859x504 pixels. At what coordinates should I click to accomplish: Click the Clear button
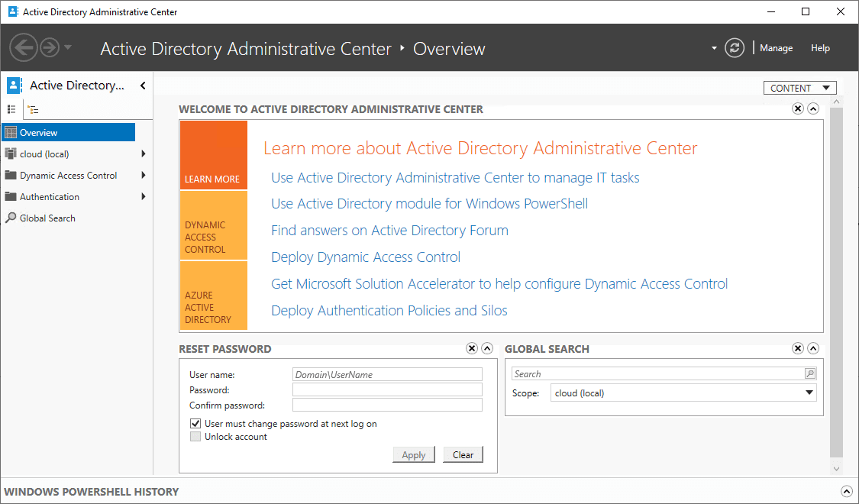coord(463,455)
